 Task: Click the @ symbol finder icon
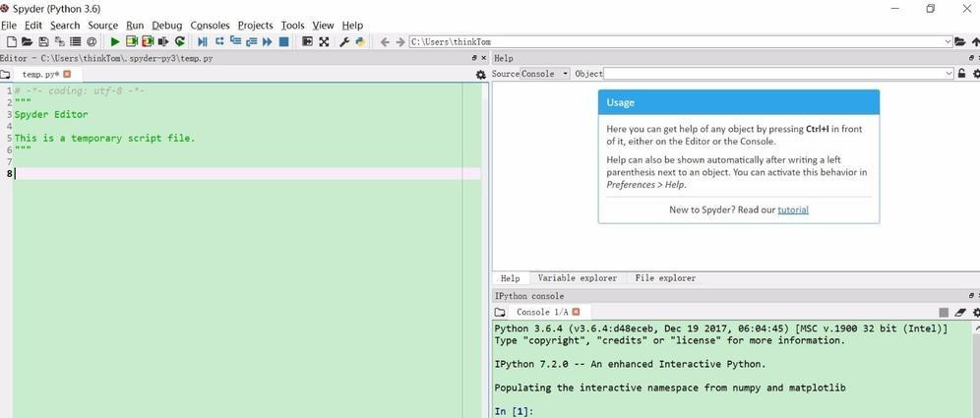click(x=92, y=42)
